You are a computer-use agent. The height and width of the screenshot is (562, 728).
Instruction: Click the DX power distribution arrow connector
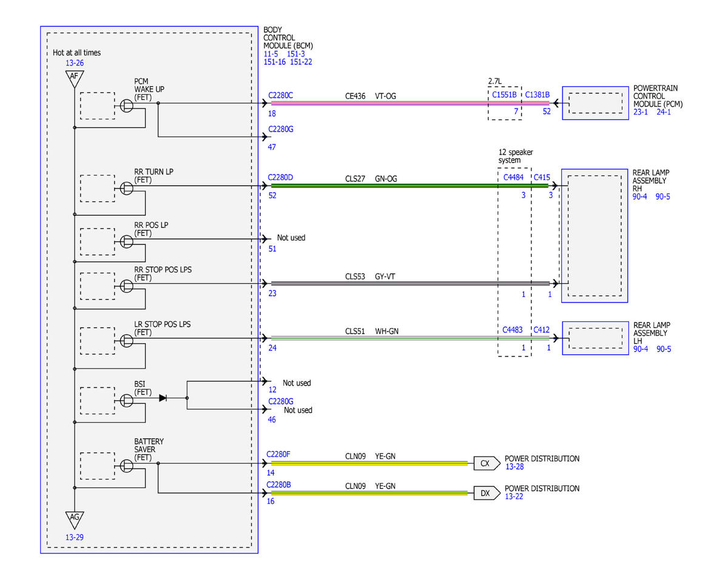pyautogui.click(x=487, y=493)
